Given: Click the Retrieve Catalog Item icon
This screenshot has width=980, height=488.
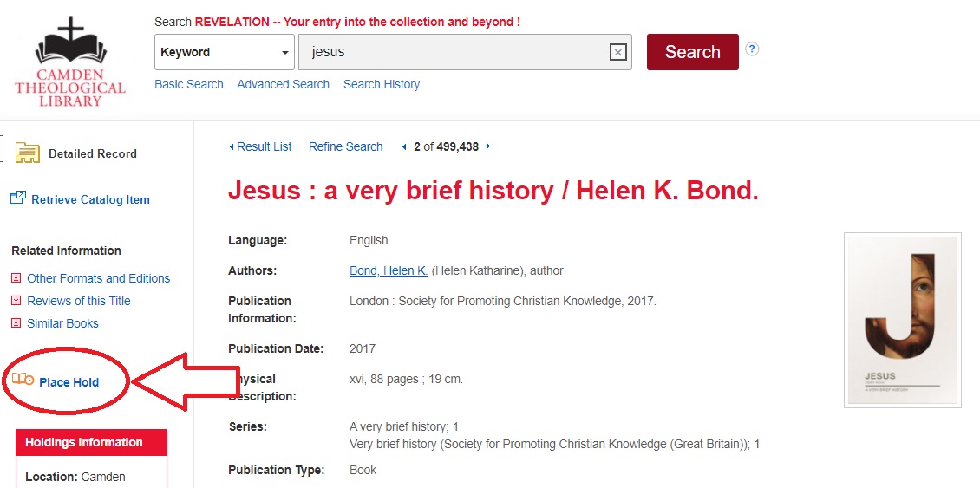Looking at the screenshot, I should 18,198.
